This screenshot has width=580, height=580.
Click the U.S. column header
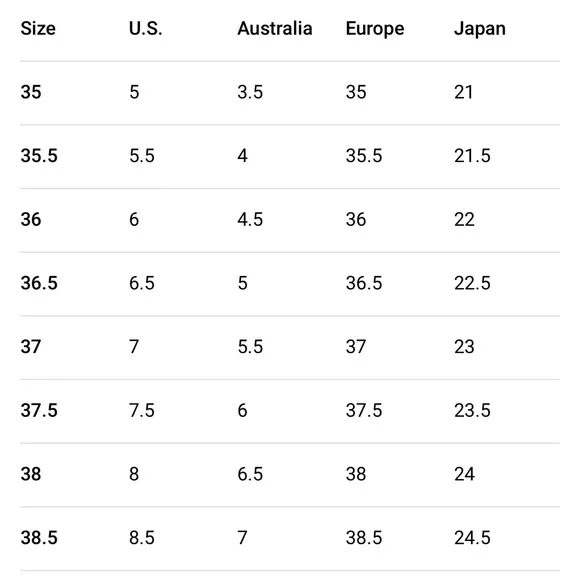pos(146,28)
